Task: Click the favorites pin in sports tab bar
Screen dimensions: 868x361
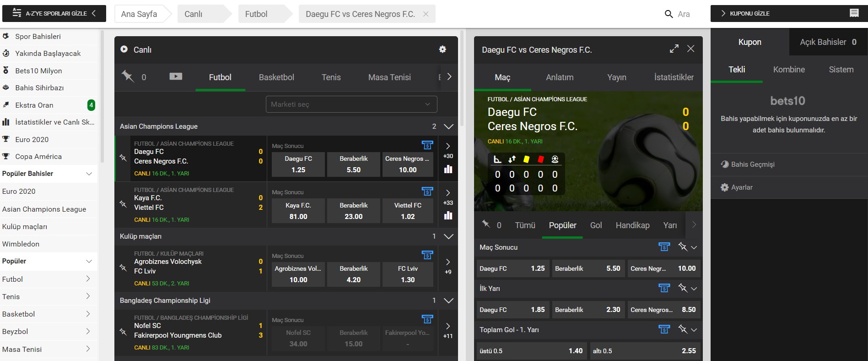Action: 128,77
